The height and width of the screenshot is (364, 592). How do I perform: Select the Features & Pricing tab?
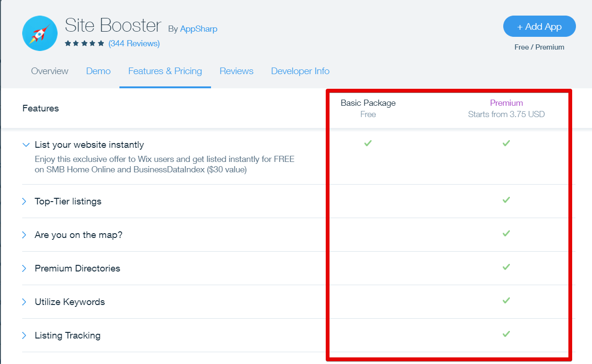165,71
